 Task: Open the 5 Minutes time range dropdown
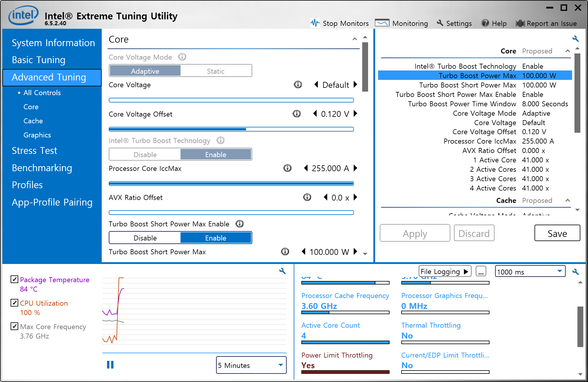pyautogui.click(x=251, y=365)
